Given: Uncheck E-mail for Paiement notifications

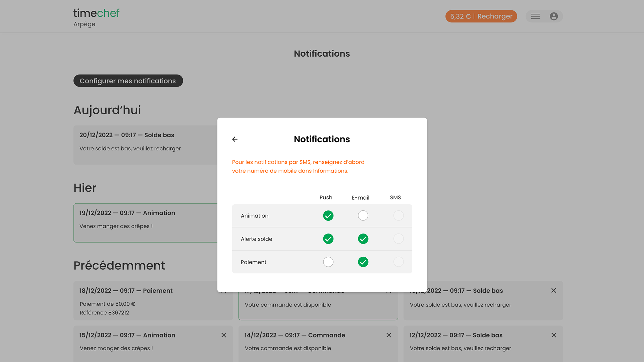Looking at the screenshot, I should (x=363, y=262).
